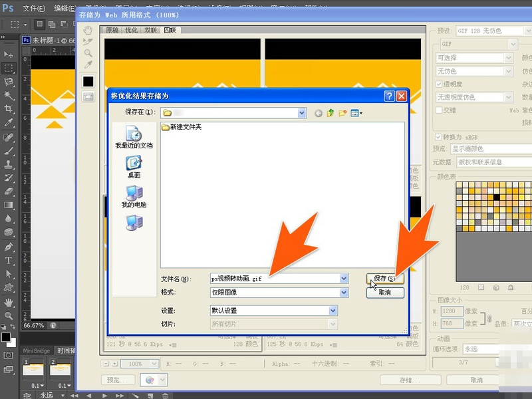Image resolution: width=532 pixels, height=399 pixels.
Task: Open the 可选择 color reduction dropdown
Action: click(x=508, y=58)
